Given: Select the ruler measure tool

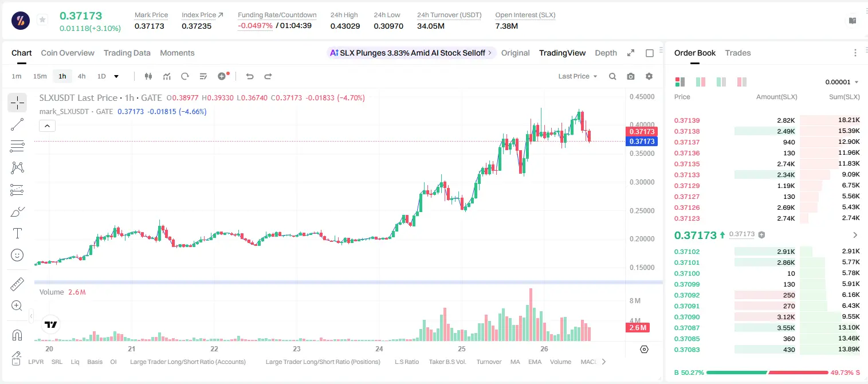Looking at the screenshot, I should (x=17, y=284).
